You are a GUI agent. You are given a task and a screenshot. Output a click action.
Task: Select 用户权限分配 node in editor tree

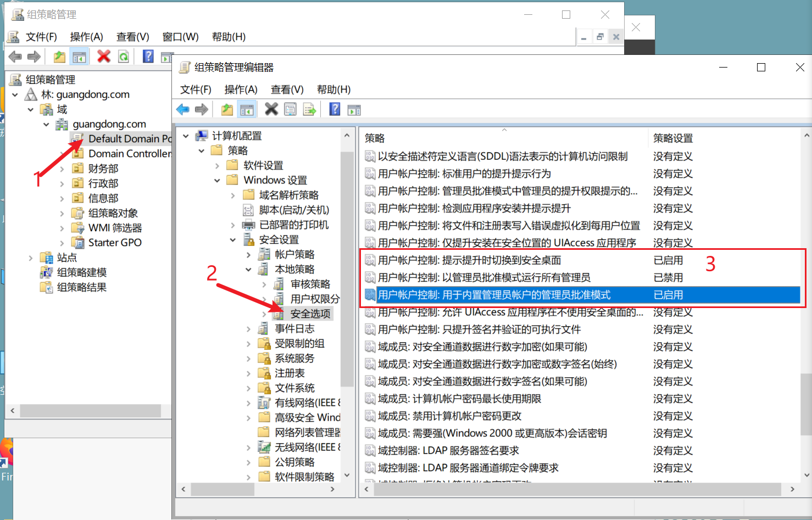(315, 299)
